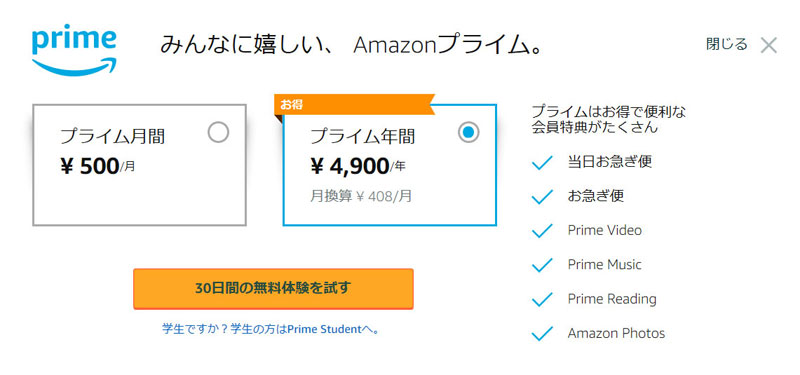Select the プライム年間 radio button
Image resolution: width=800 pixels, height=375 pixels.
point(468,133)
